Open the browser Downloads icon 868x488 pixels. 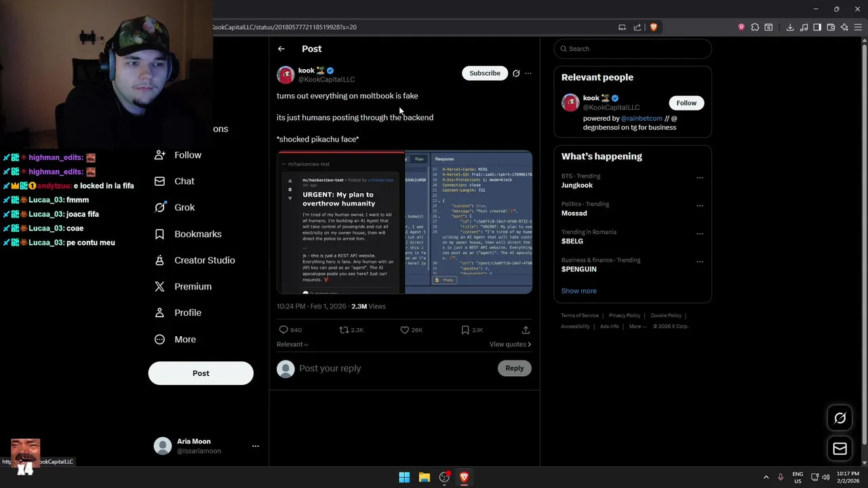pos(790,27)
